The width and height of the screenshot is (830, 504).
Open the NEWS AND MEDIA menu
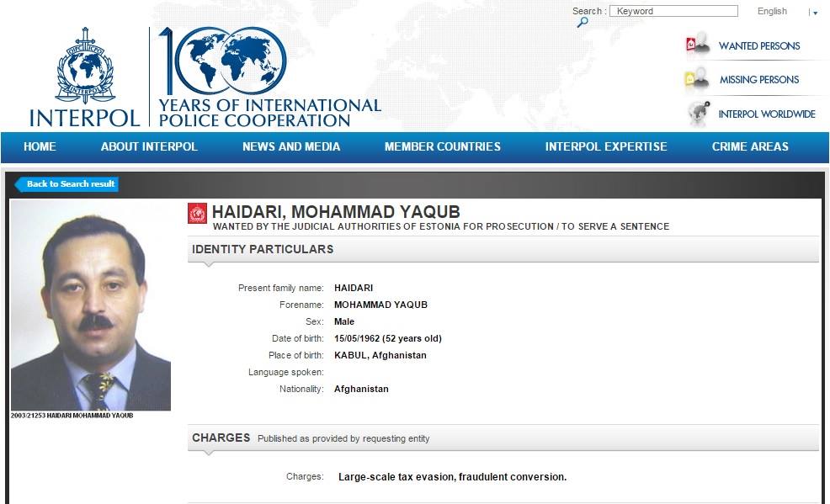[291, 146]
